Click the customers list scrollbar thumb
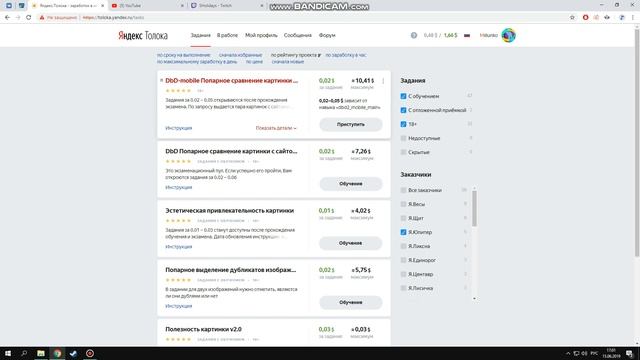Screen dimensions: 640x360 (474, 209)
